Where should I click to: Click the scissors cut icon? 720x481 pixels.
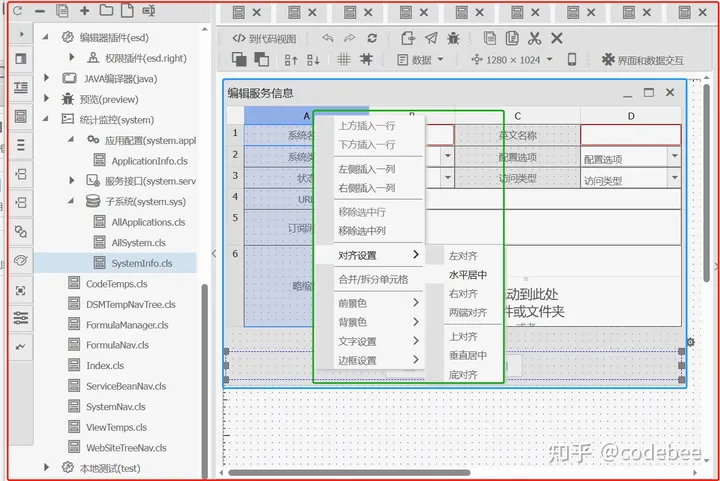[x=534, y=38]
